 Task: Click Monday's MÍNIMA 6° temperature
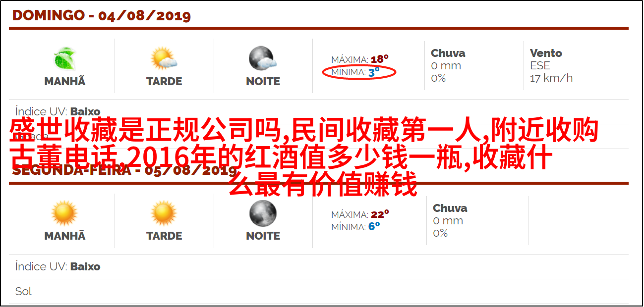point(355,227)
